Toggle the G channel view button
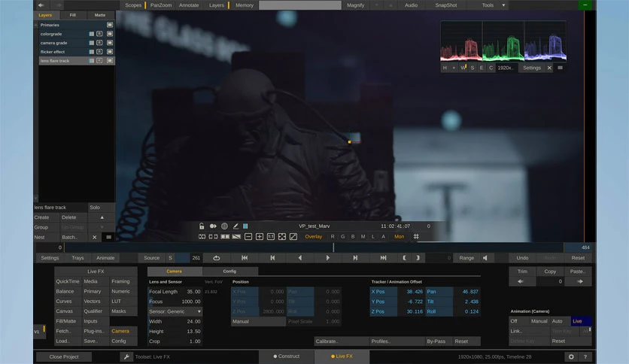 tap(342, 236)
